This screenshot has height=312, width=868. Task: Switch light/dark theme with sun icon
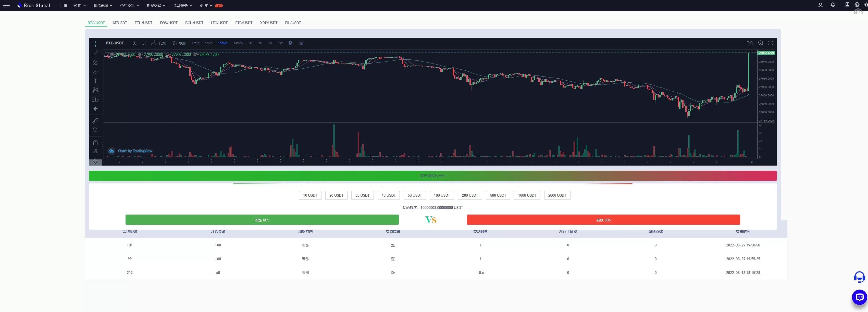pyautogui.click(x=866, y=5)
